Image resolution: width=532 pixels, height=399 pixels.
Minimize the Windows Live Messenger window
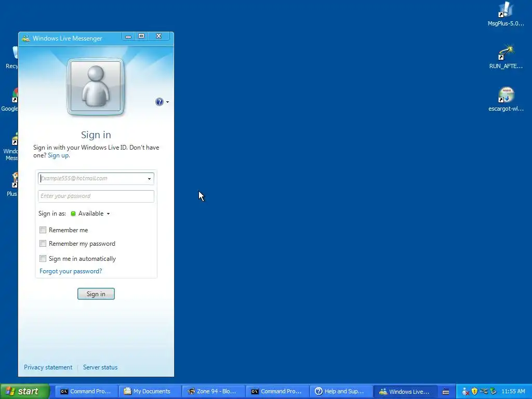tap(128, 36)
